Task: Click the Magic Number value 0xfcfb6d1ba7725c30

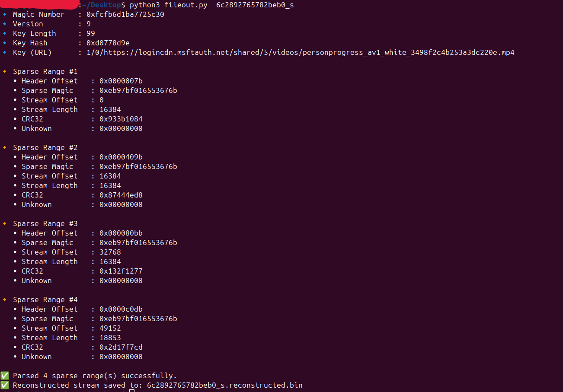Action: pyautogui.click(x=125, y=15)
